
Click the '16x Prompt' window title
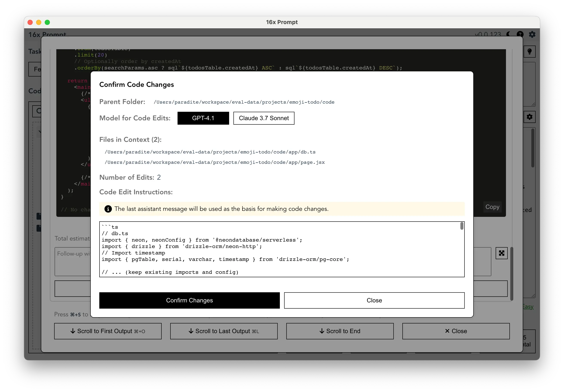282,22
